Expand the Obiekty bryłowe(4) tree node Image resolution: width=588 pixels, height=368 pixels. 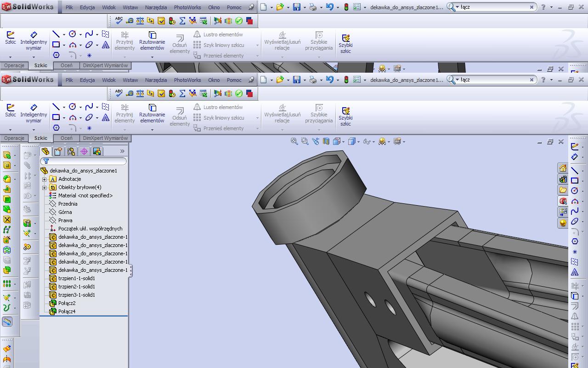click(45, 187)
